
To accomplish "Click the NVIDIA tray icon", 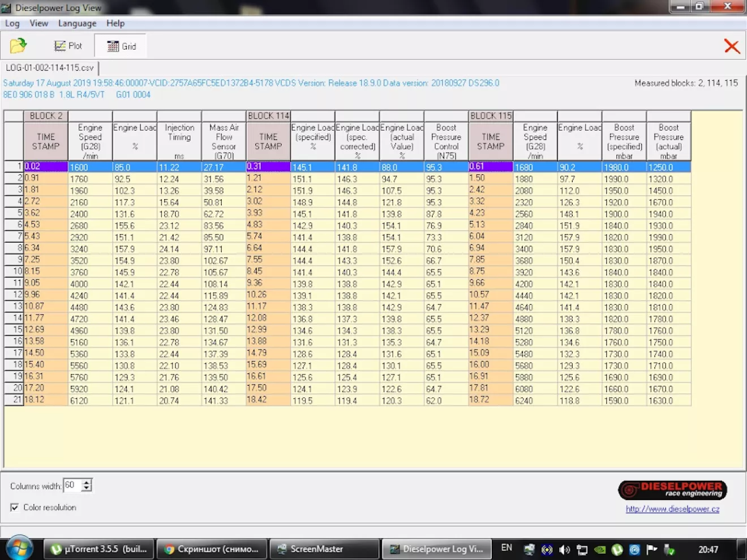I will (x=600, y=549).
